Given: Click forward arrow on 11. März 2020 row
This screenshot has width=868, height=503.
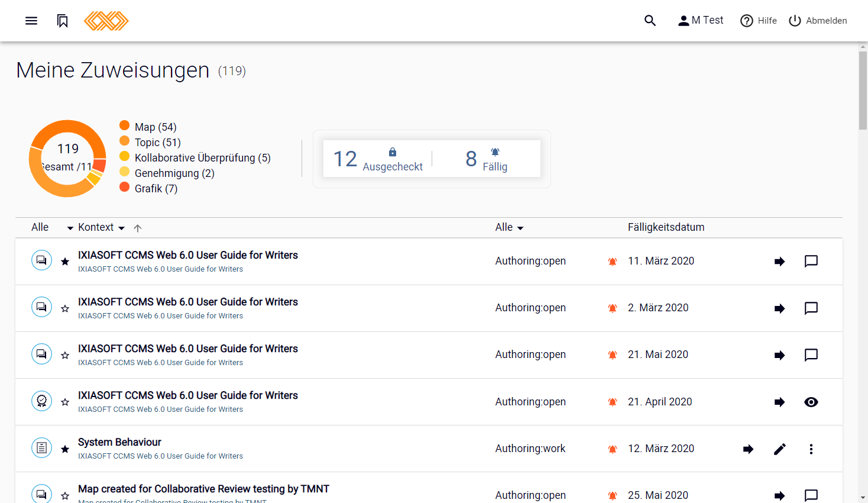Looking at the screenshot, I should [x=780, y=262].
